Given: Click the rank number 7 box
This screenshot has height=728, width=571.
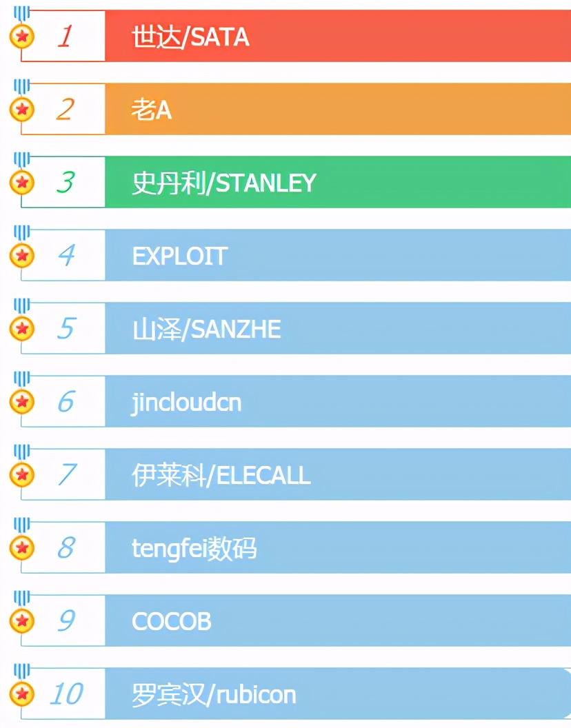Looking at the screenshot, I should point(66,474).
